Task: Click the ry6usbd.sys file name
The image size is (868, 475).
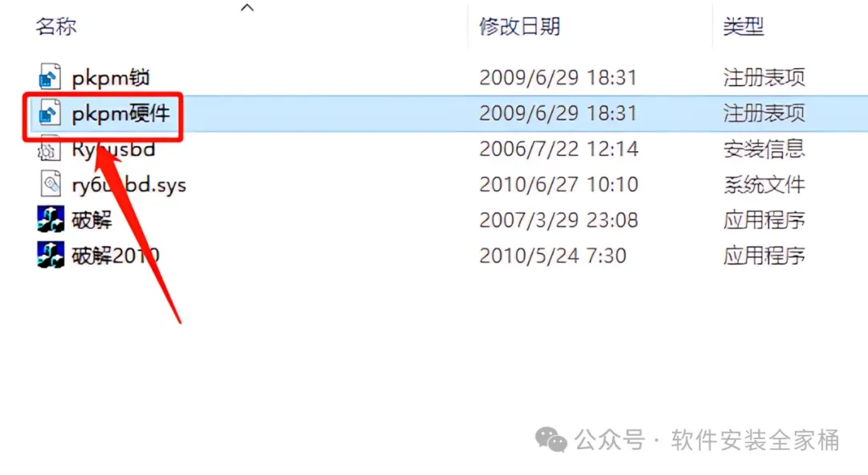Action: (129, 185)
